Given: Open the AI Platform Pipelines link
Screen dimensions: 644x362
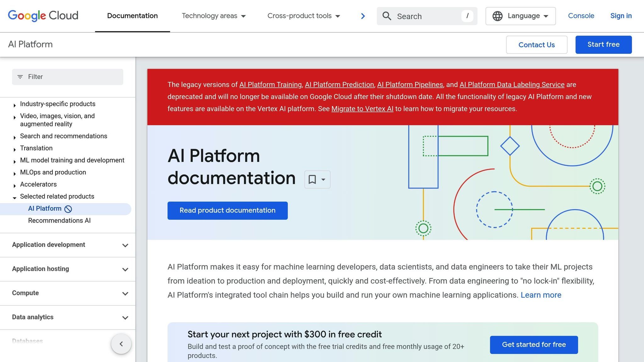Looking at the screenshot, I should pyautogui.click(x=410, y=85).
